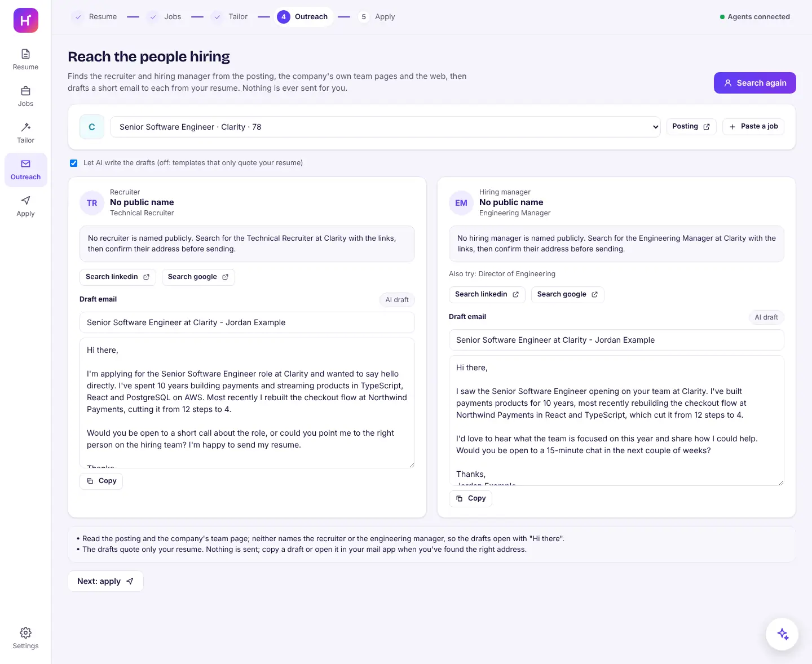The height and width of the screenshot is (664, 812).
Task: Edit recruiter email subject field
Action: pos(247,322)
